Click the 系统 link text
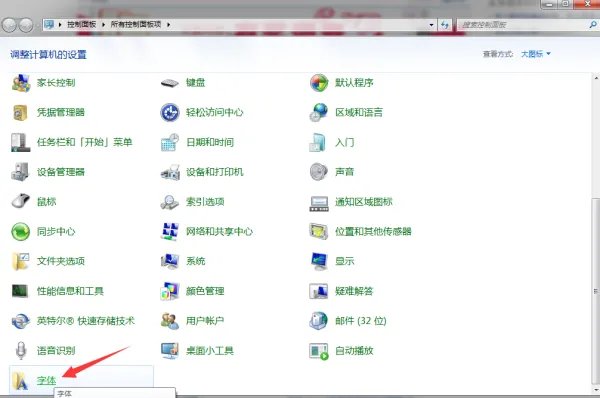 coord(196,261)
